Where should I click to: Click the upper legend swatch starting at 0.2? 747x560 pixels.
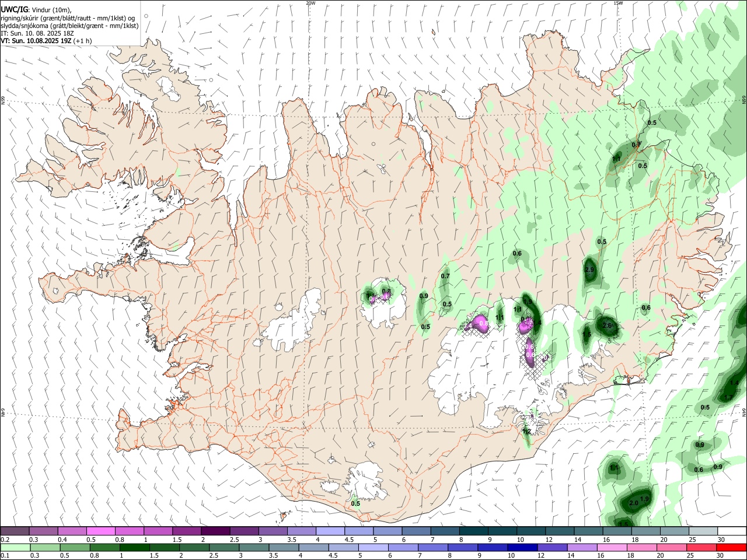pyautogui.click(x=15, y=531)
